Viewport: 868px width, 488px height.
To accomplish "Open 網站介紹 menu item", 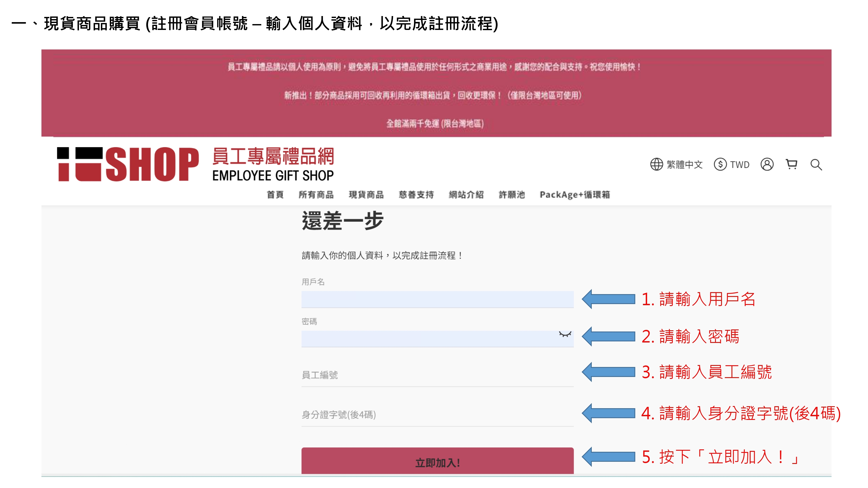I will pyautogui.click(x=466, y=195).
